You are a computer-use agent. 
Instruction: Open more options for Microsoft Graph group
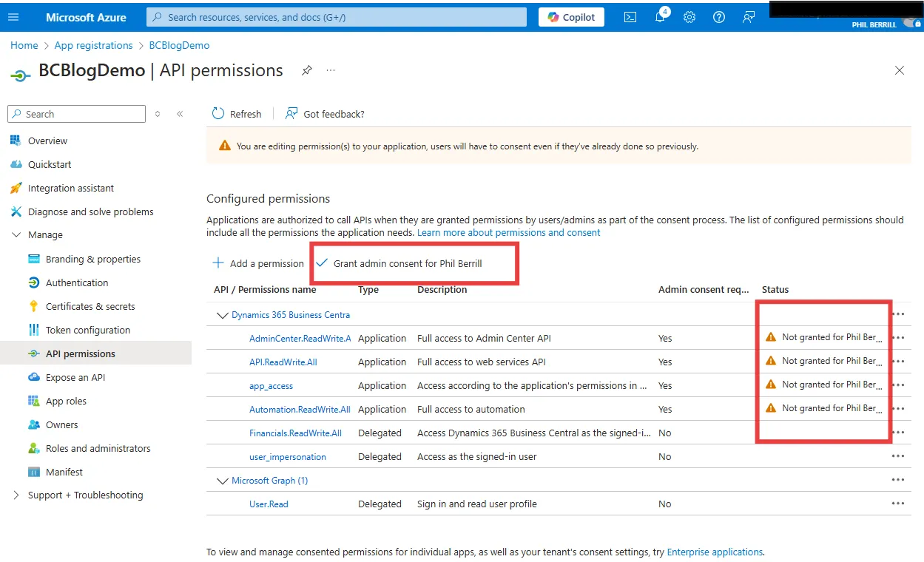click(x=898, y=480)
